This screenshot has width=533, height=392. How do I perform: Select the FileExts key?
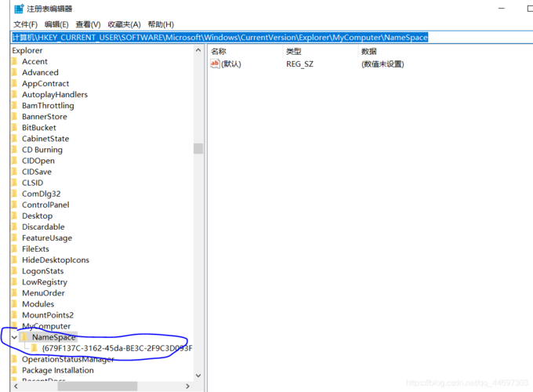[35, 249]
